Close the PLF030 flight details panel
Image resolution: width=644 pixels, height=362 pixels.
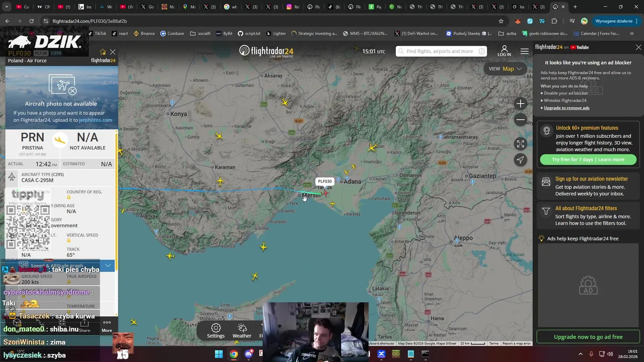[113, 52]
